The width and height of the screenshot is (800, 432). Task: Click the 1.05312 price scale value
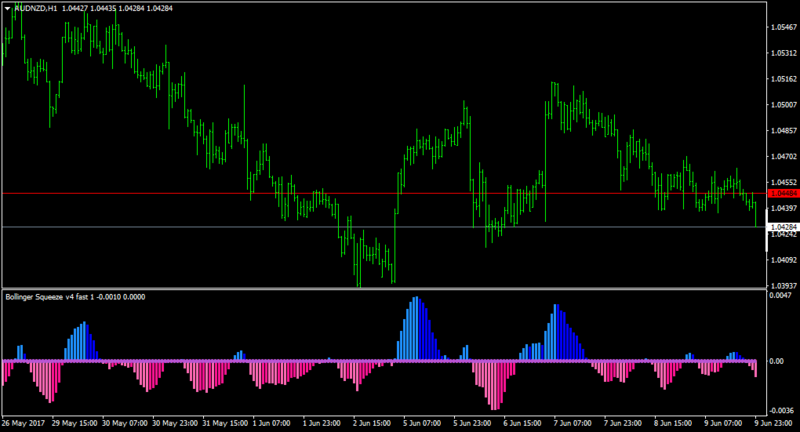click(784, 53)
